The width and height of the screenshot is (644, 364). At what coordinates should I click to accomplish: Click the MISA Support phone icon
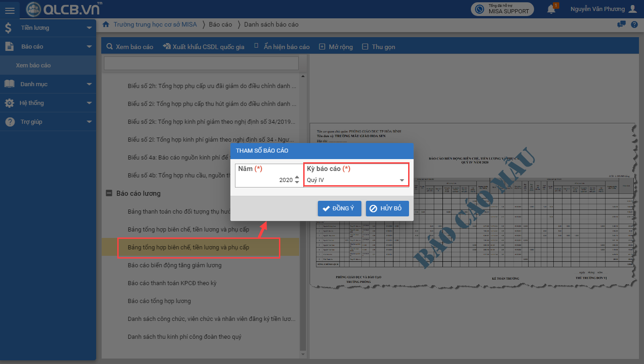click(x=480, y=9)
